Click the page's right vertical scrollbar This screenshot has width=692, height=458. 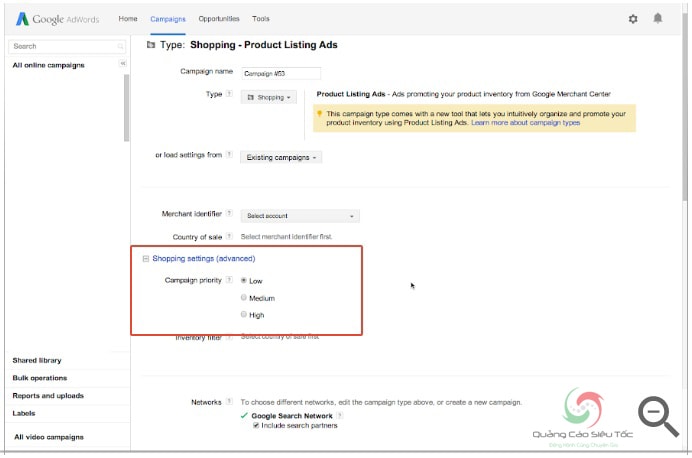685,106
